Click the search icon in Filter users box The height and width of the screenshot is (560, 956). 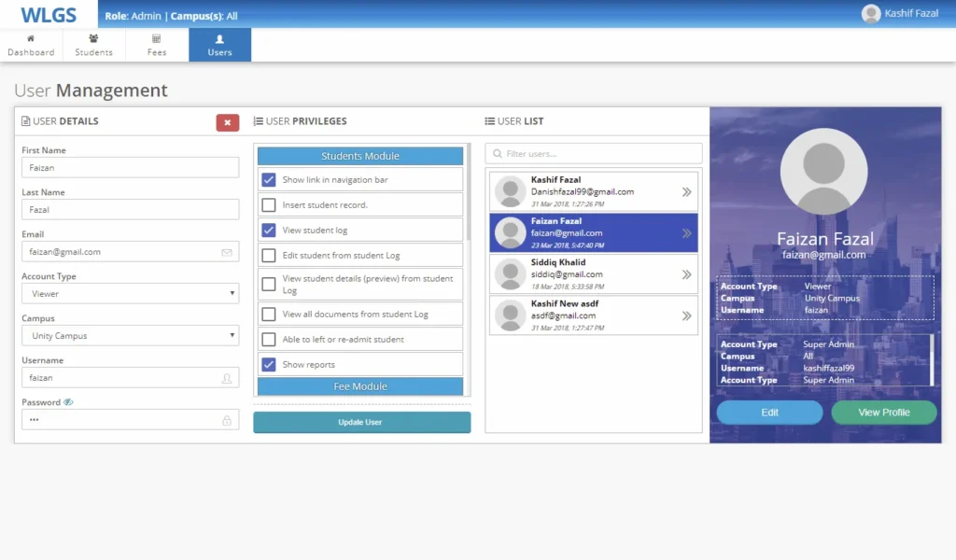[498, 154]
